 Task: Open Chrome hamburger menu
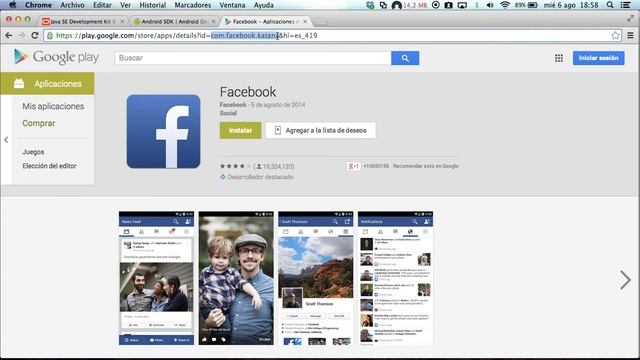tap(631, 36)
